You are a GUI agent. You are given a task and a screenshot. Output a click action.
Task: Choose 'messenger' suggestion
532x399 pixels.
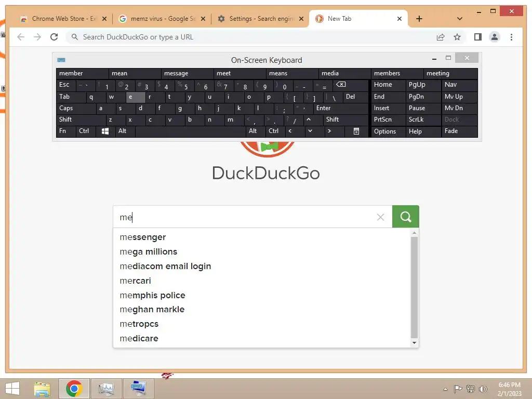262,237
